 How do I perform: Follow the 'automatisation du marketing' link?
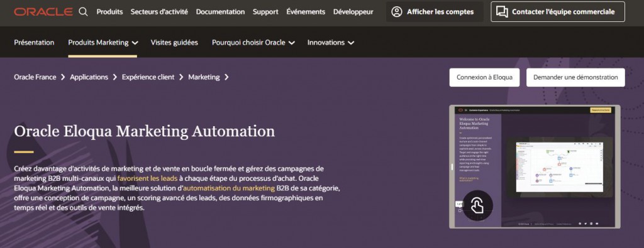229,188
